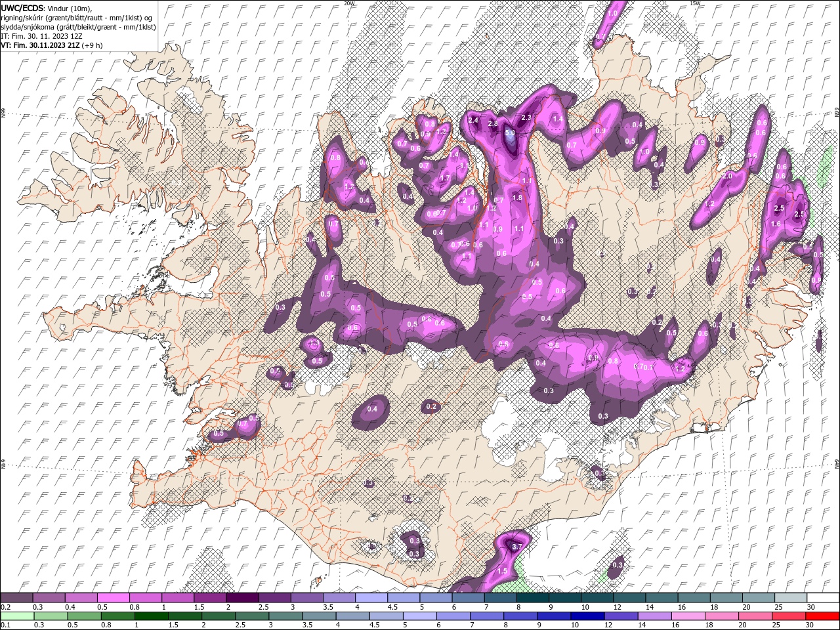
Task: Click the bright red 30 swatch ending the lower legend
Action: coord(822,616)
